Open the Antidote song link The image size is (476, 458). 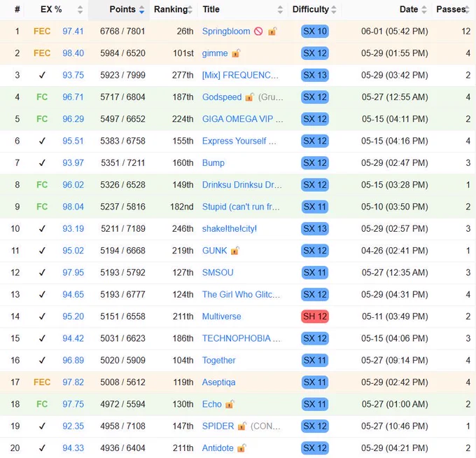coord(218,447)
